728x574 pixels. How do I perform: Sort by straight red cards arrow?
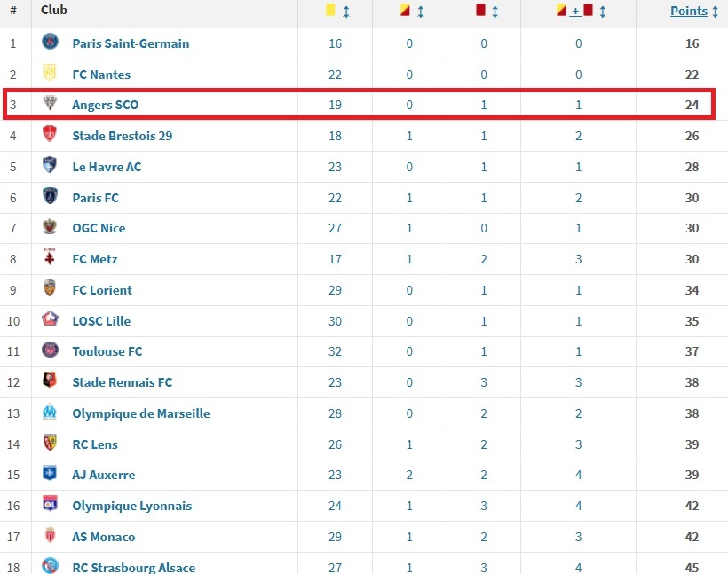(x=495, y=12)
